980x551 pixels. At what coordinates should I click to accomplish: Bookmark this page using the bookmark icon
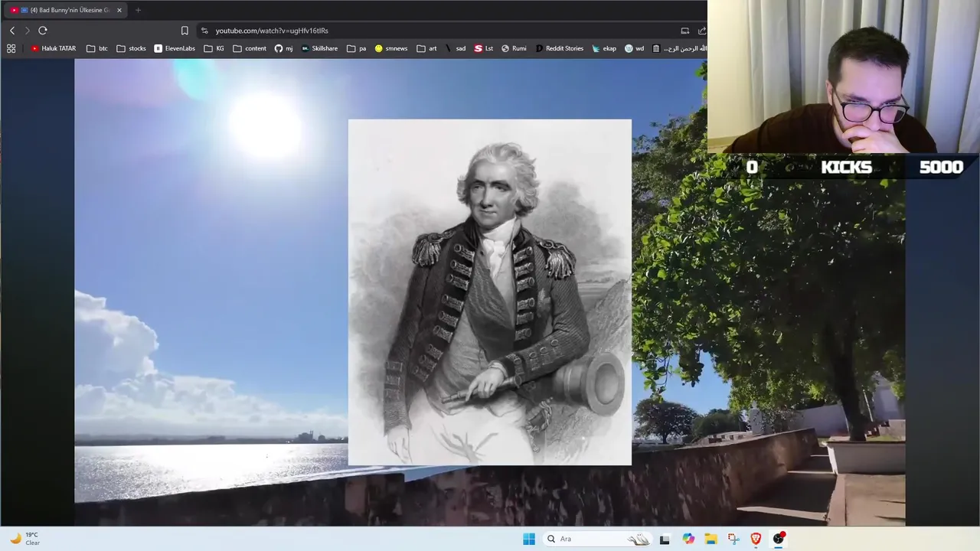pyautogui.click(x=185, y=31)
